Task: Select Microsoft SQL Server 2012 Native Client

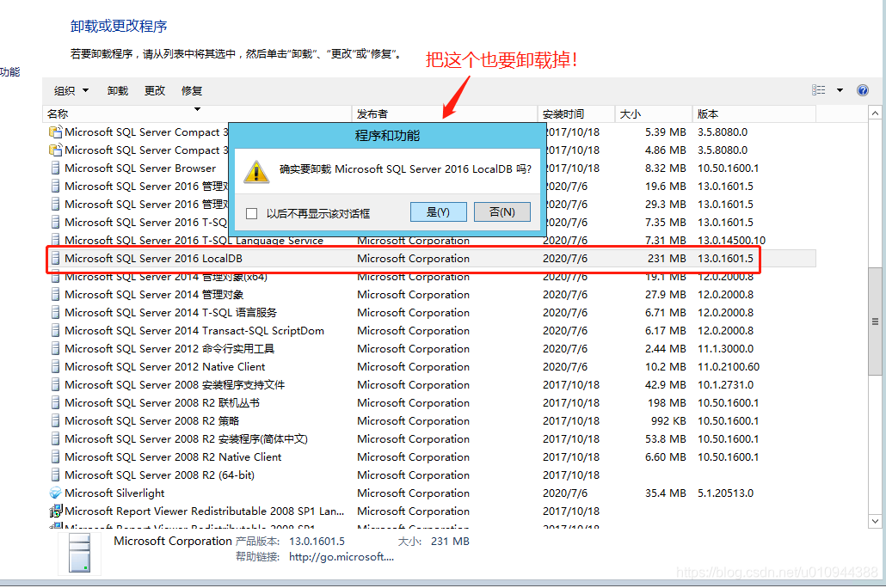Action: (432, 367)
